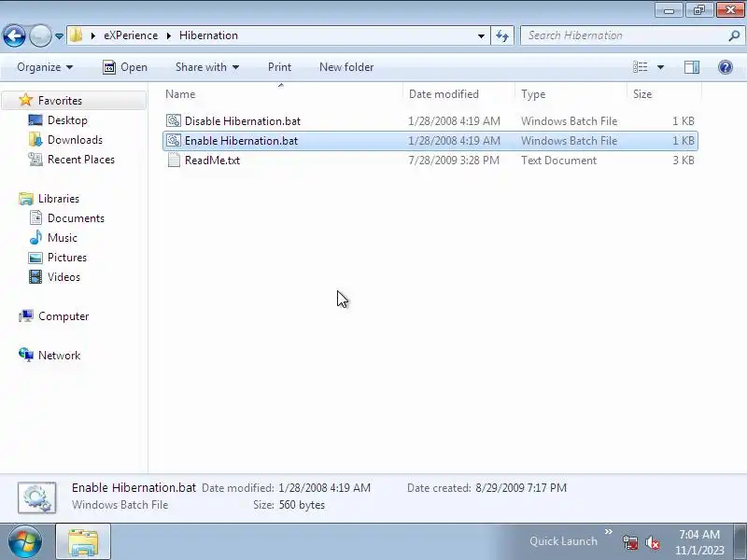The height and width of the screenshot is (560, 747).
Task: Select eXPerience in the address breadcrumb
Action: click(131, 35)
